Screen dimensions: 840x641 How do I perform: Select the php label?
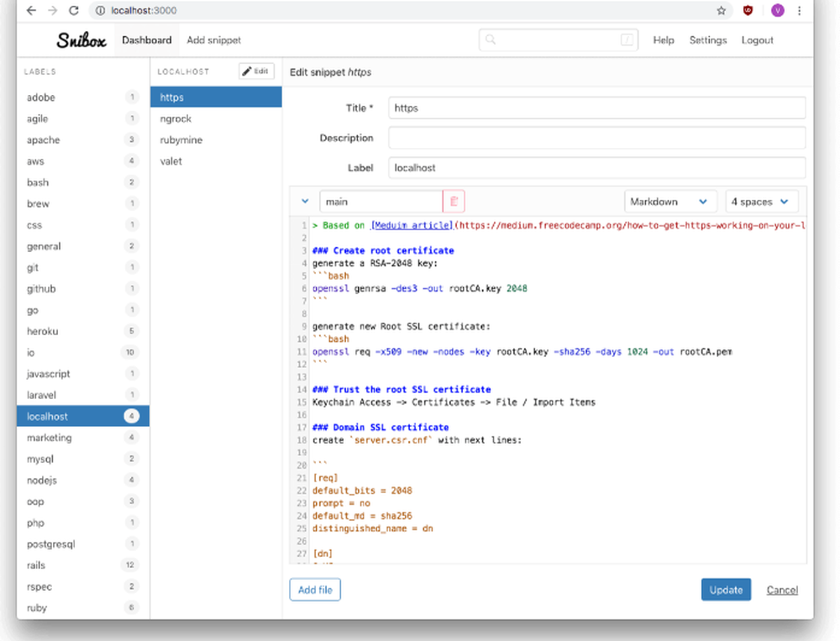(x=83, y=523)
